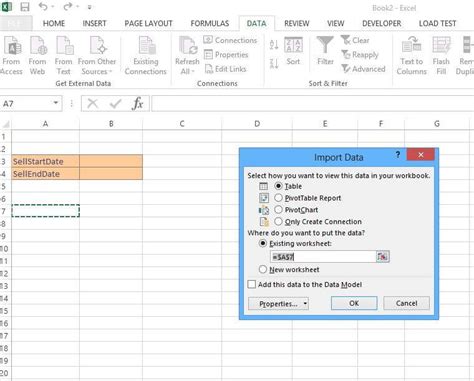The height and width of the screenshot is (381, 474).
Task: Open the From Other Sources dropdown
Action: (97, 56)
